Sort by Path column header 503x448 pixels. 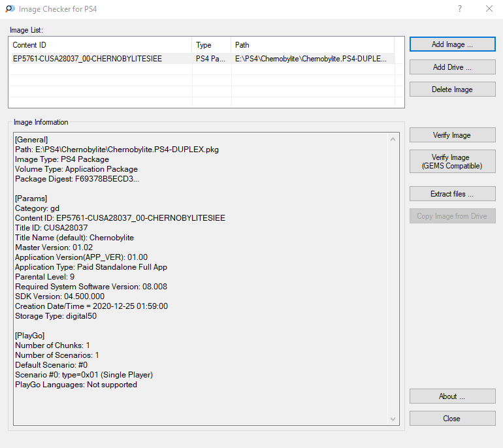point(313,45)
